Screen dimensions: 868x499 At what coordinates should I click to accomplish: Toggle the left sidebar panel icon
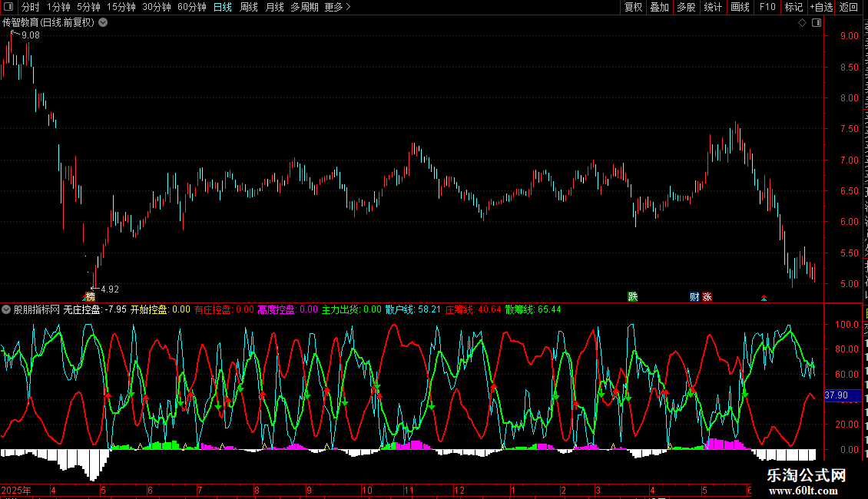click(x=8, y=7)
